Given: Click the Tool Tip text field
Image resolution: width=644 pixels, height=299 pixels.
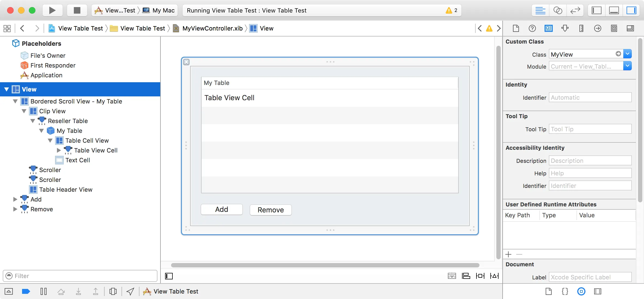Looking at the screenshot, I should click(x=590, y=129).
